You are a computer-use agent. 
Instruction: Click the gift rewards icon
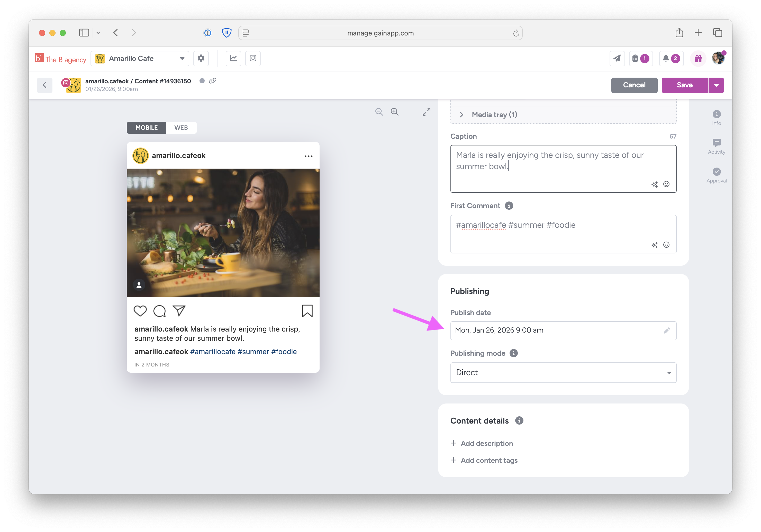(698, 59)
